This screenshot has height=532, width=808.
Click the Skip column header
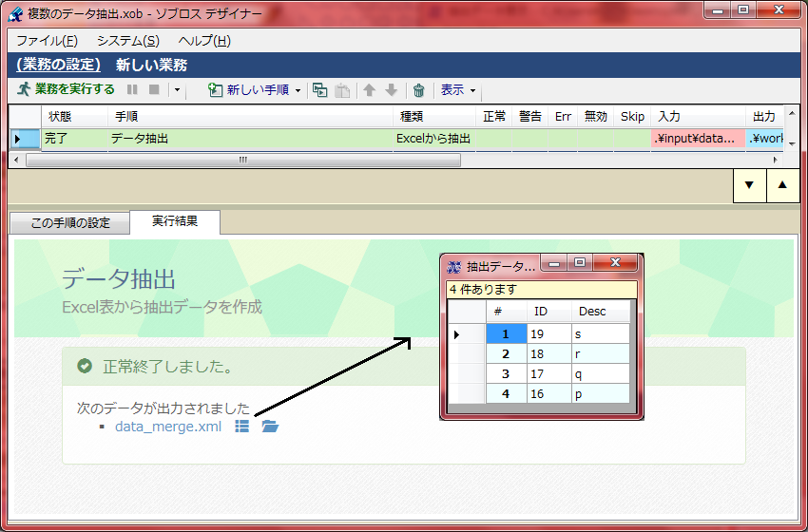632,117
